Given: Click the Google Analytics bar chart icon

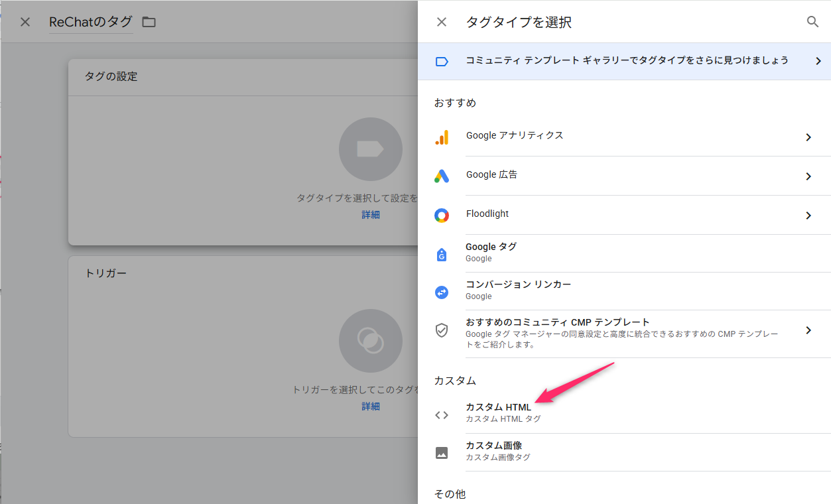Looking at the screenshot, I should point(442,137).
